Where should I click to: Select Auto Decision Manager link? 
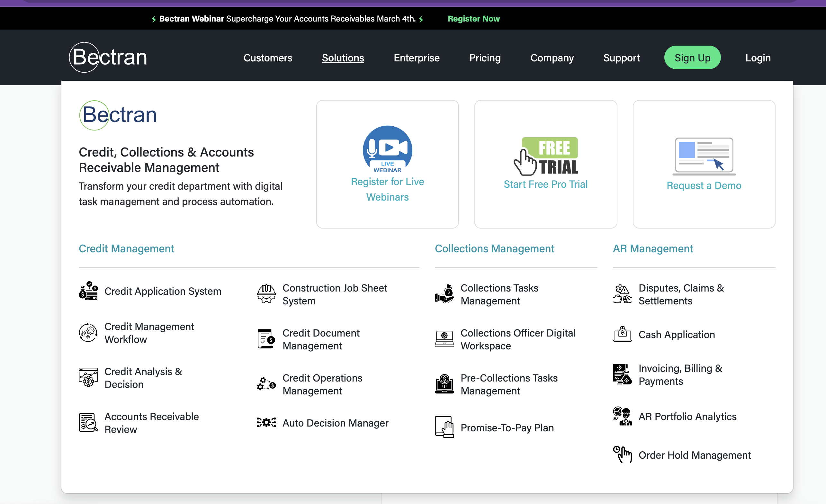335,423
